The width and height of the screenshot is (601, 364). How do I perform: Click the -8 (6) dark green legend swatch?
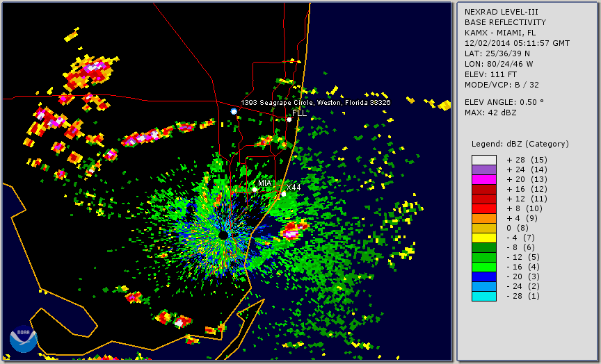click(484, 247)
